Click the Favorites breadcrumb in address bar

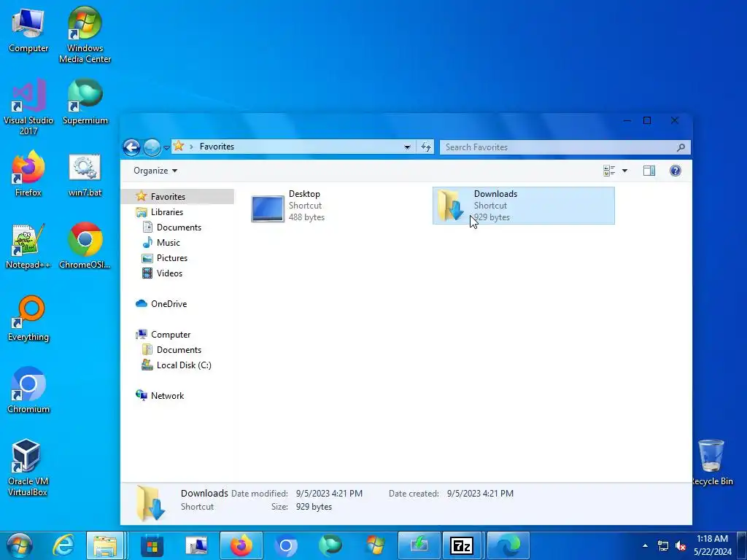(217, 147)
